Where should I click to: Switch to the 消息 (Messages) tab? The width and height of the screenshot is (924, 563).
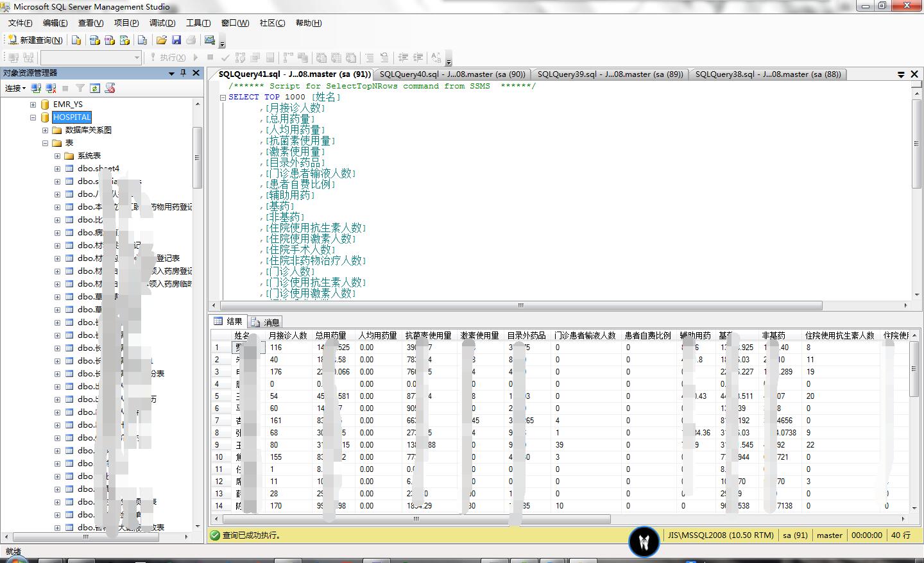(x=265, y=322)
